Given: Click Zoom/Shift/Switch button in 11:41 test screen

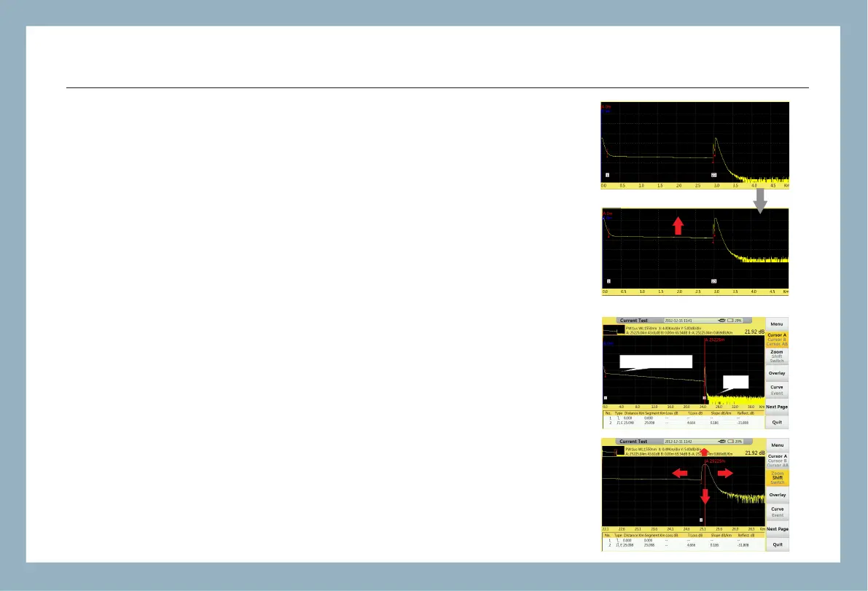Looking at the screenshot, I should (777, 356).
